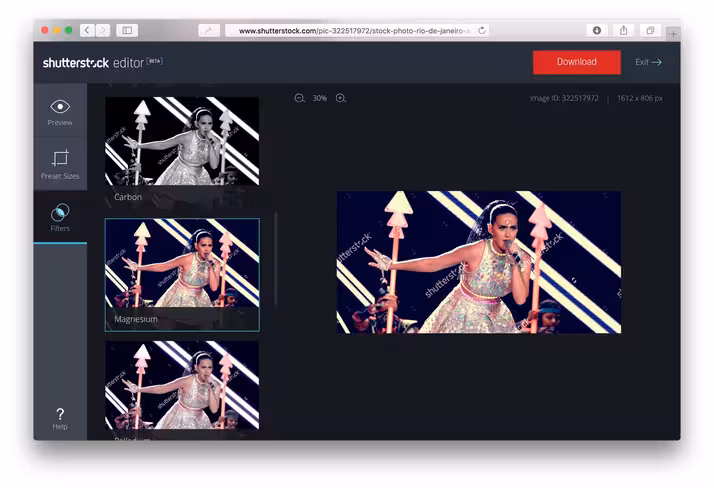Click the Image ID: 322517972 text
714x488 pixels.
click(564, 98)
